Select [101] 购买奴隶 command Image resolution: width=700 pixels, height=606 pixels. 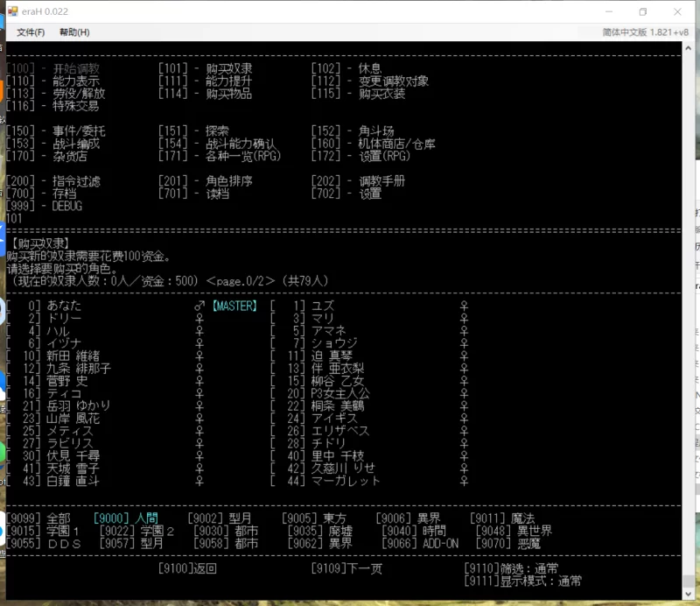(x=206, y=68)
